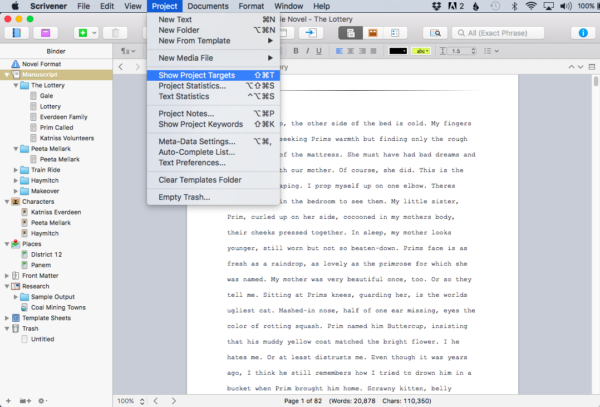Choose Show Project Targets menu item
Viewport: 600px width, 407px height.
pos(213,75)
